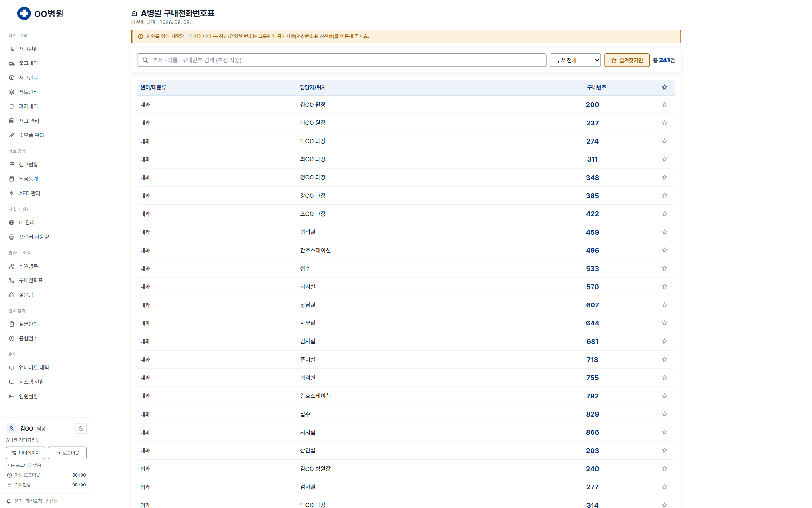Click the home icon beside page title

click(x=134, y=13)
